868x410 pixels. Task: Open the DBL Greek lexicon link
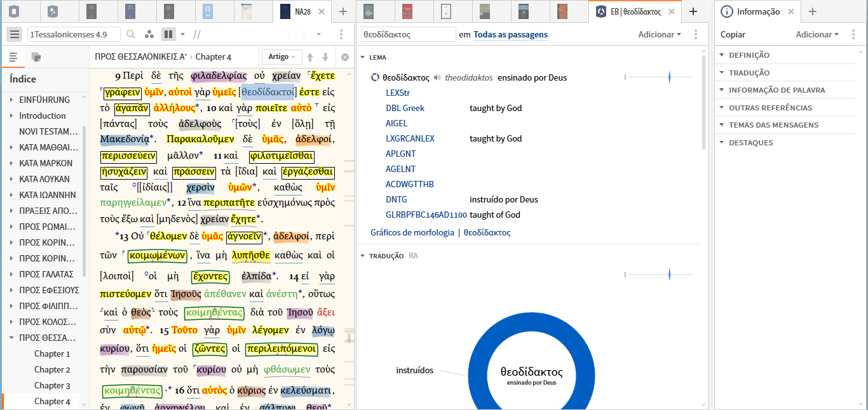[405, 108]
